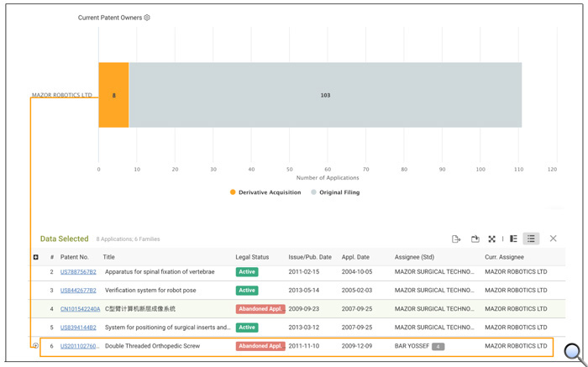Click the save to folder icon
Image resolution: width=588 pixels, height=367 pixels.
[475, 239]
